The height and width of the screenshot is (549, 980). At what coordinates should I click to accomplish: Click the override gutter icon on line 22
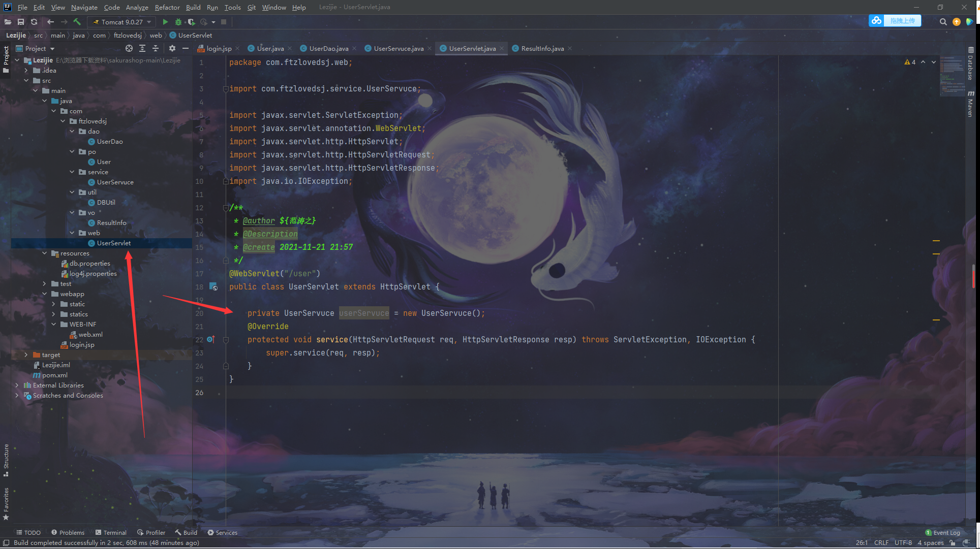(x=211, y=339)
